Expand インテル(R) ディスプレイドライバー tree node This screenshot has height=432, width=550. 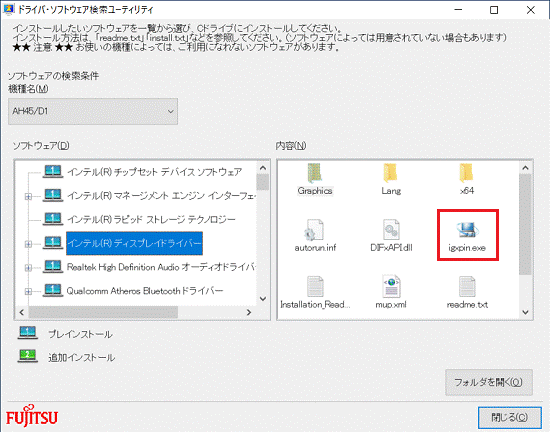click(x=28, y=244)
